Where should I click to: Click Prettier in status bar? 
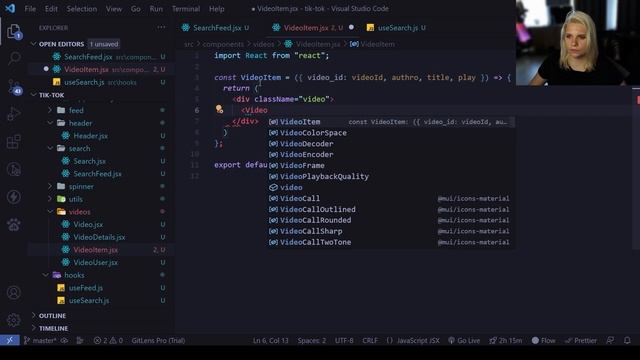(581, 340)
